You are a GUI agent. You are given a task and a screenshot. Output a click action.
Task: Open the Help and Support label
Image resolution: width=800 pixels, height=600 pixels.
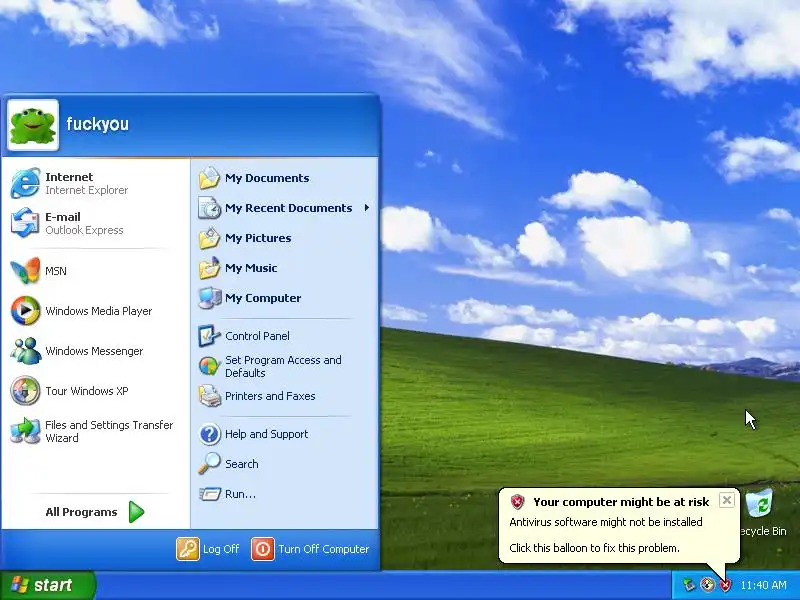266,434
